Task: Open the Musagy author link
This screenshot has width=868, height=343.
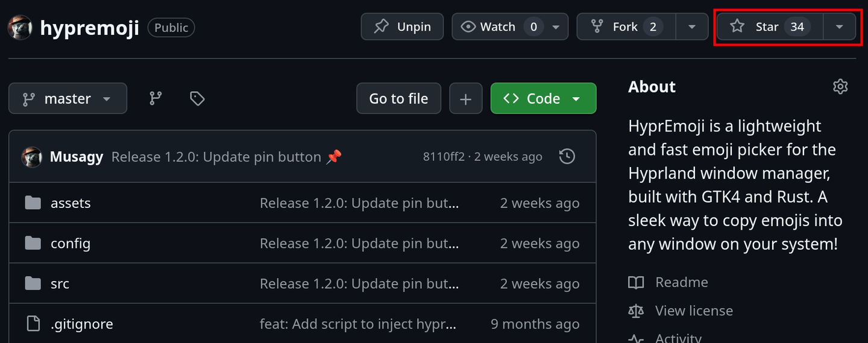Action: pyautogui.click(x=76, y=157)
